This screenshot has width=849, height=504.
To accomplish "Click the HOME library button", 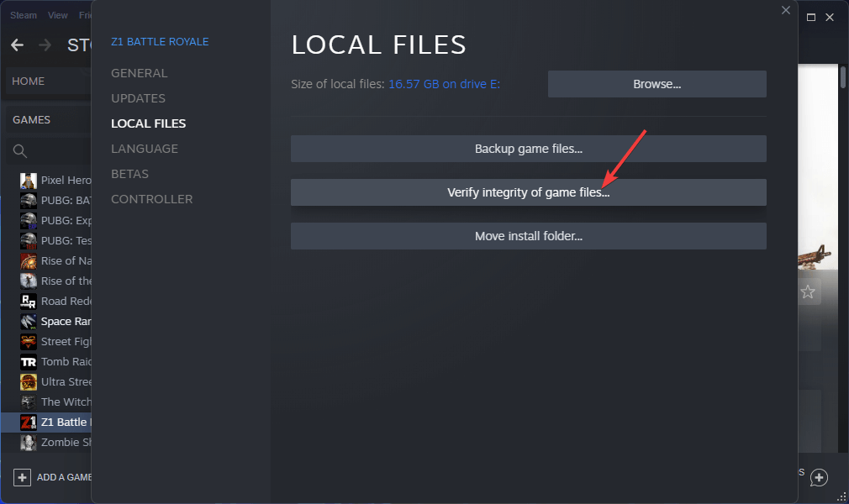I will pyautogui.click(x=49, y=81).
